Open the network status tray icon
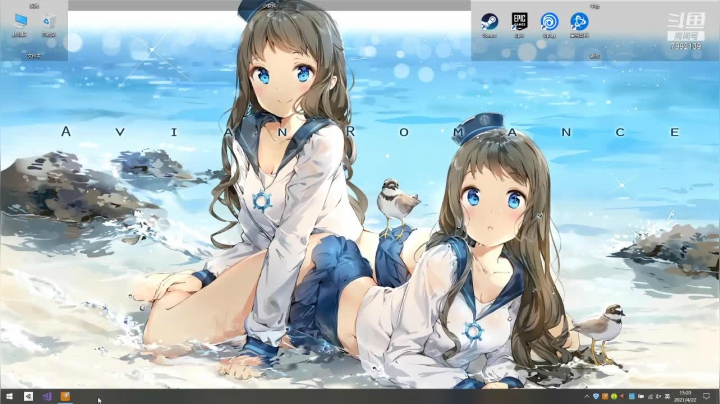Screen dimensions: 720x404 point(650,397)
